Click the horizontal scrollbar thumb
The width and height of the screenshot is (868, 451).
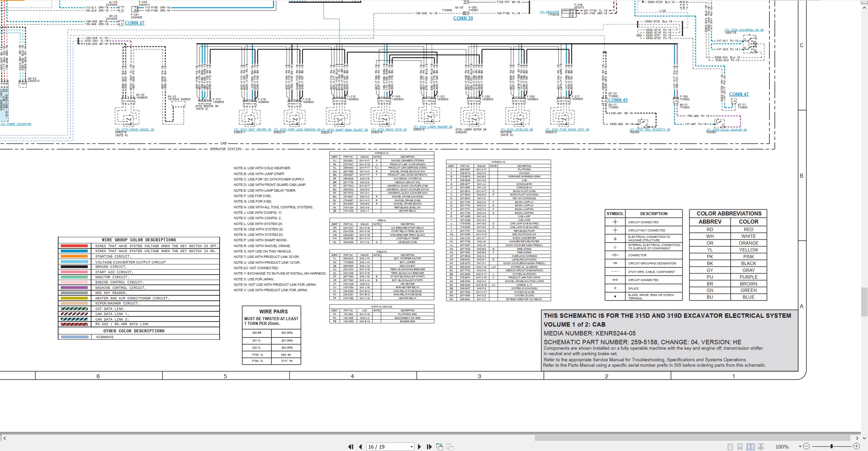point(692,438)
